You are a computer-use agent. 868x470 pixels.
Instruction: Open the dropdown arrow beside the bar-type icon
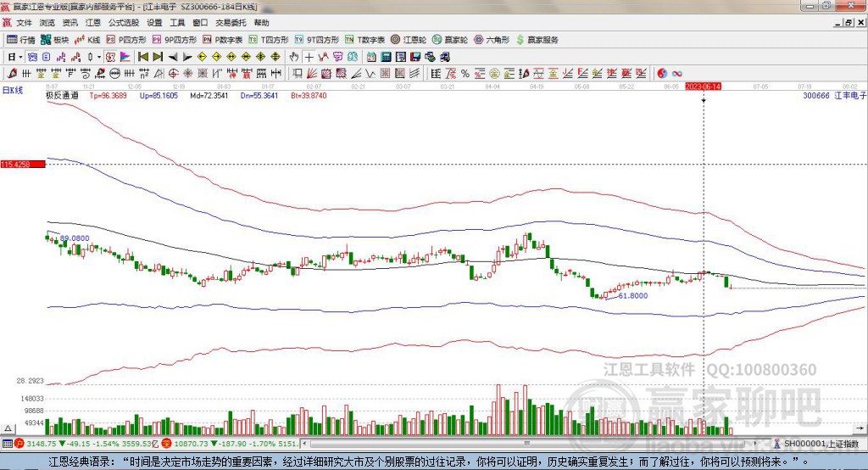[98, 57]
